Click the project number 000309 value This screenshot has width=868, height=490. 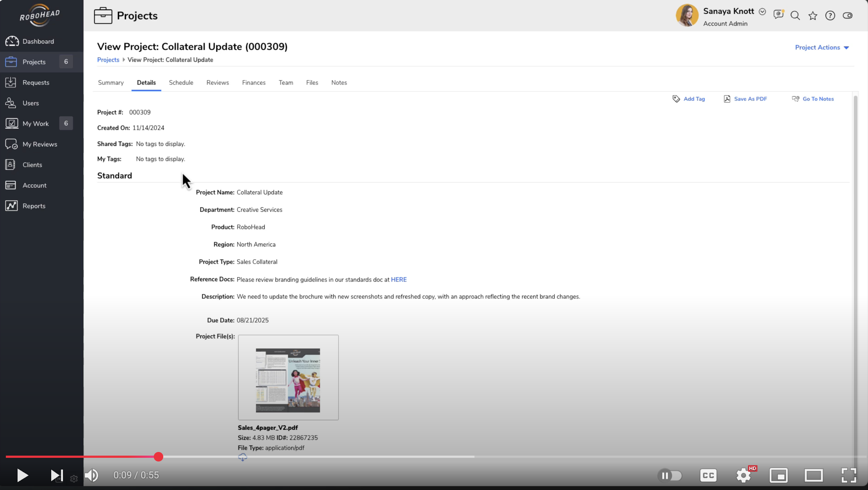tap(140, 112)
